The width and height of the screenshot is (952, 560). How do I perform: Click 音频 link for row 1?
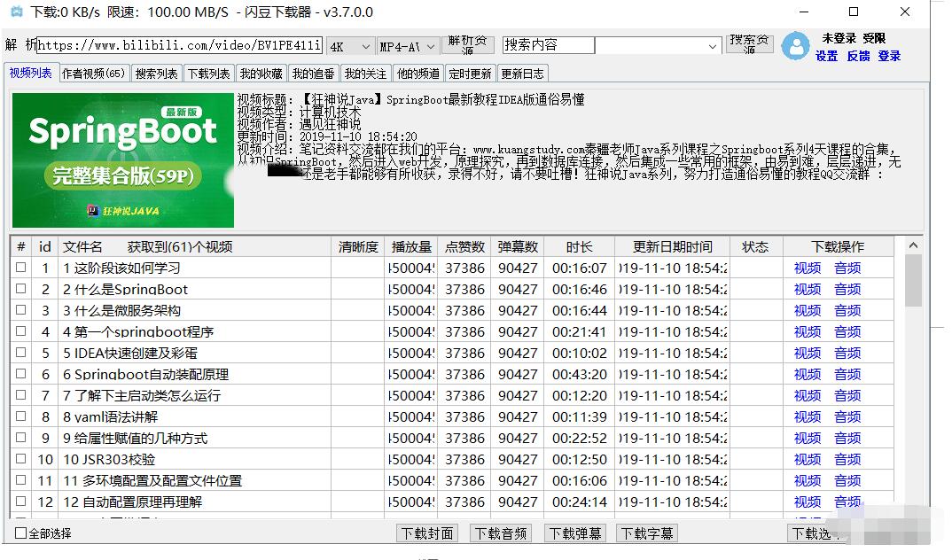coord(847,268)
